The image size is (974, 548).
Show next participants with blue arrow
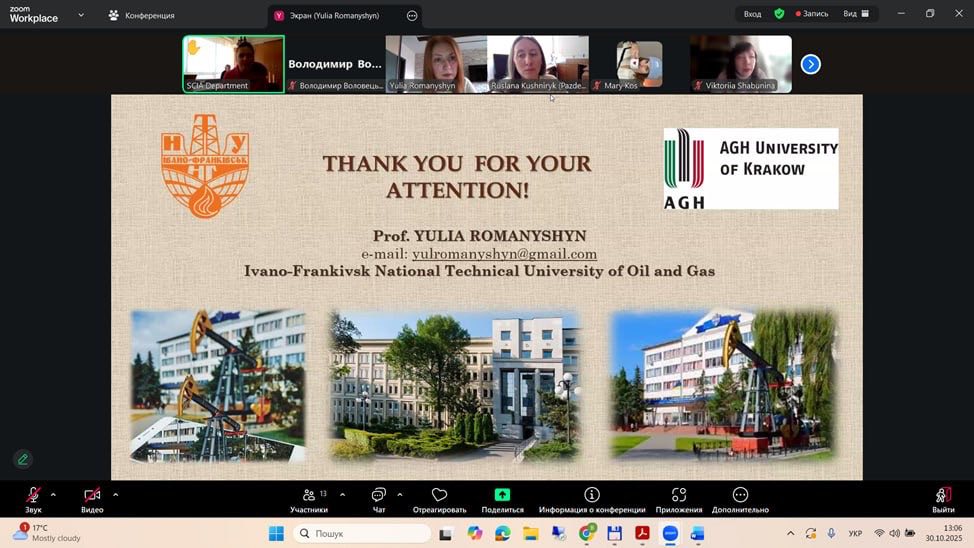(x=811, y=64)
